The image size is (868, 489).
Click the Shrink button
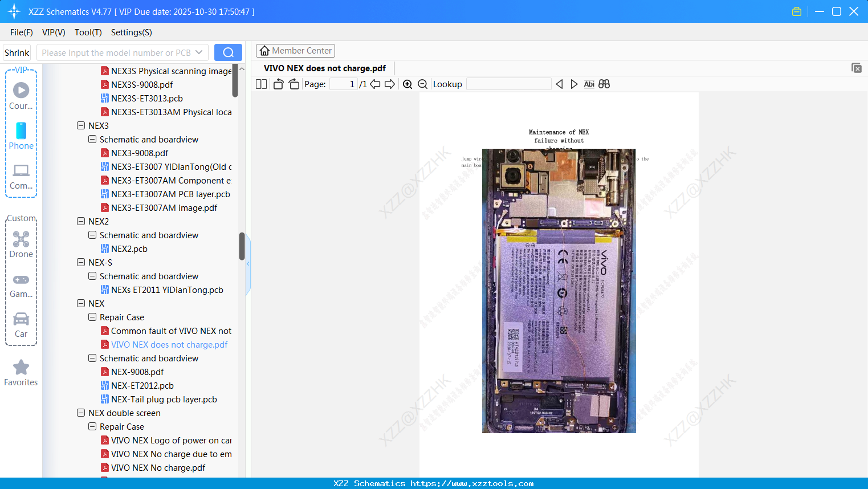[x=17, y=52]
